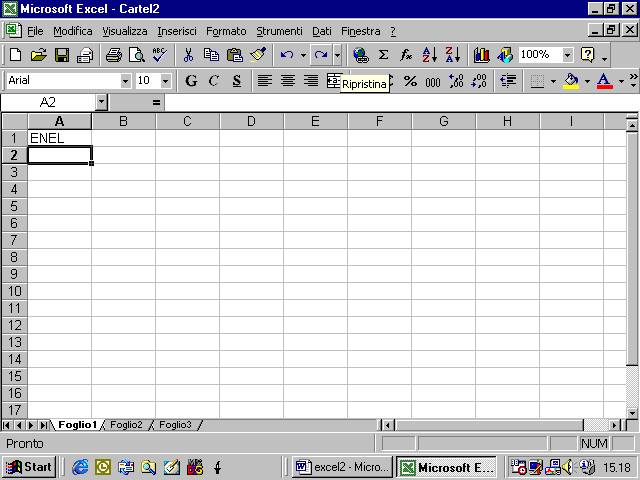Screen dimensions: 640x480
Task: Open the Inserisci menu
Action: [x=177, y=31]
